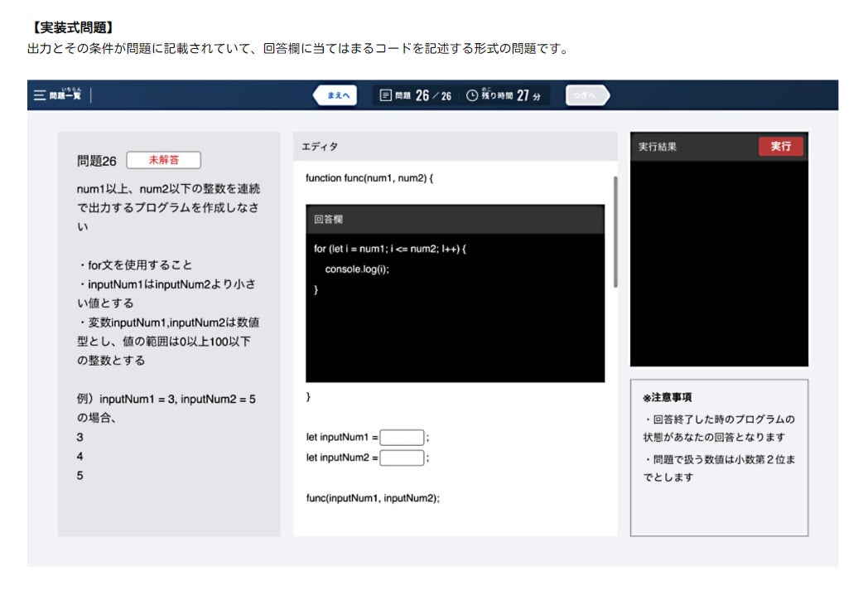This screenshot has width=868, height=591.
Task: Click the 実行結果 label
Action: point(657,147)
